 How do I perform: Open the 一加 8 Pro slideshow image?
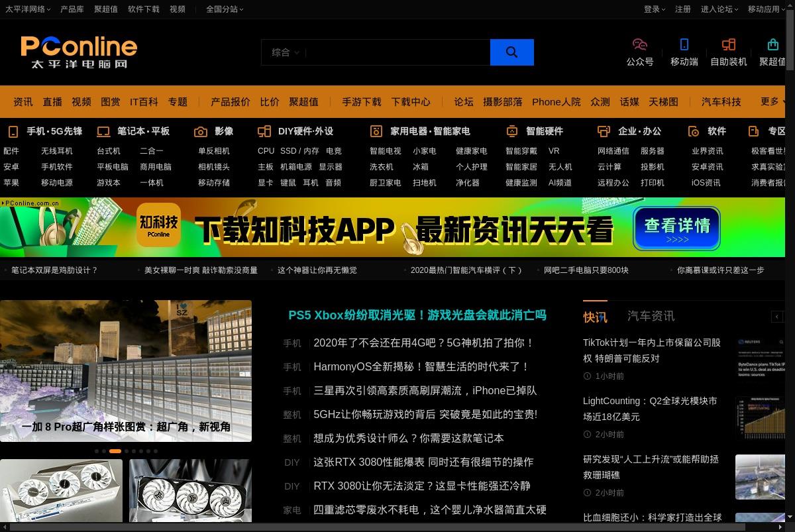pyautogui.click(x=126, y=371)
